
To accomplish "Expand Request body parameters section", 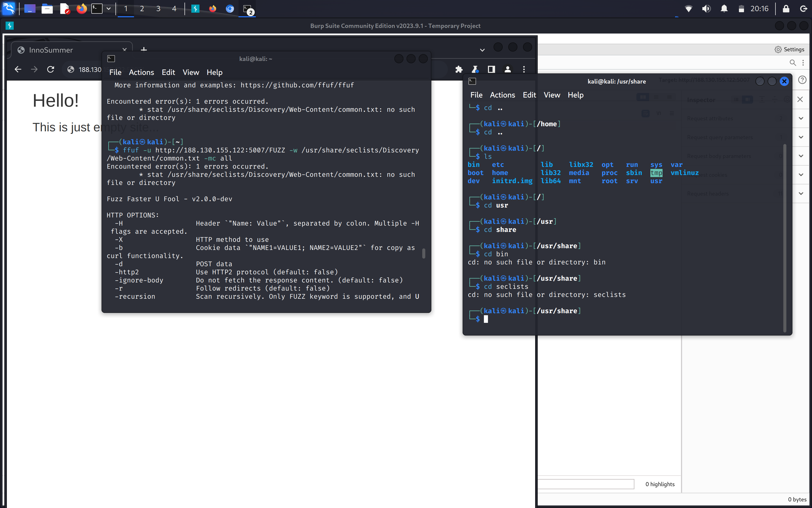I will [801, 156].
